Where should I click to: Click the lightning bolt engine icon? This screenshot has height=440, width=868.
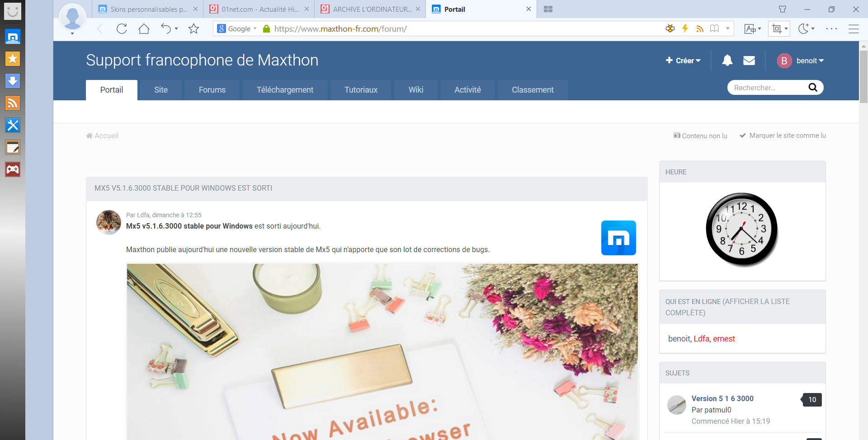[685, 28]
